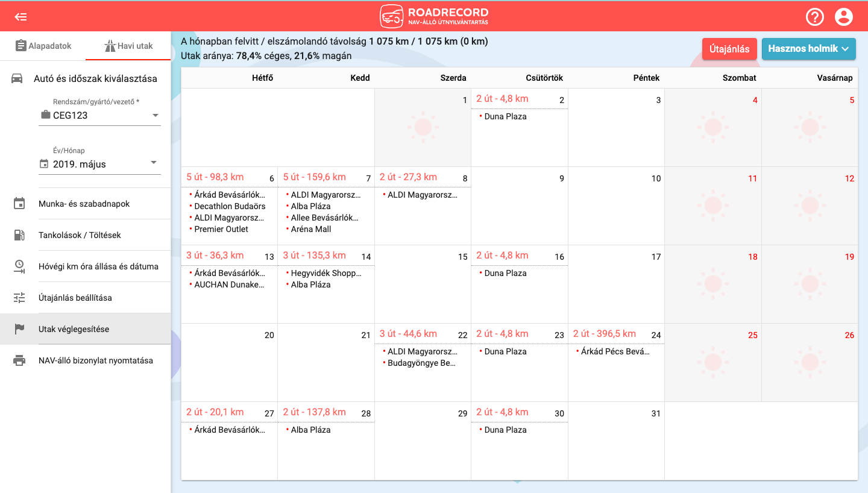The height and width of the screenshot is (493, 868).
Task: Open Munka- és szabadnapok section
Action: tap(86, 204)
